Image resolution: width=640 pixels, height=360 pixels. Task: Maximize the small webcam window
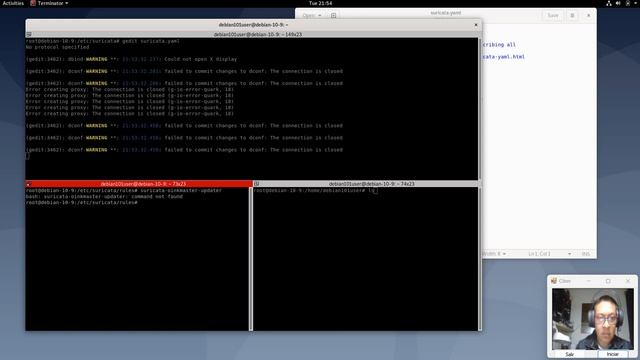click(x=608, y=281)
